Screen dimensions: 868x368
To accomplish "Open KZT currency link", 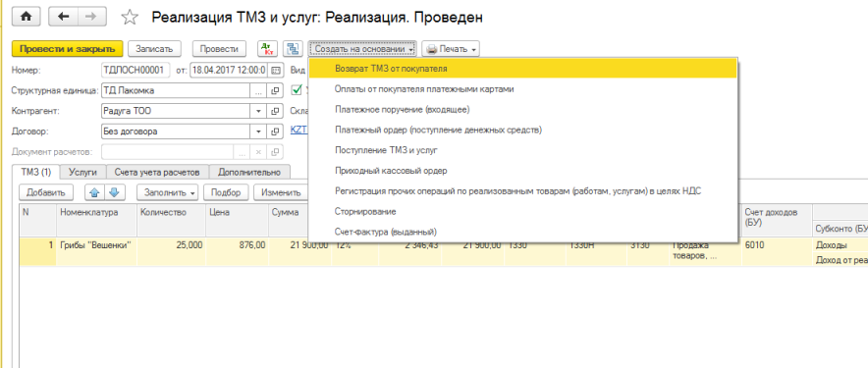I will coord(298,131).
